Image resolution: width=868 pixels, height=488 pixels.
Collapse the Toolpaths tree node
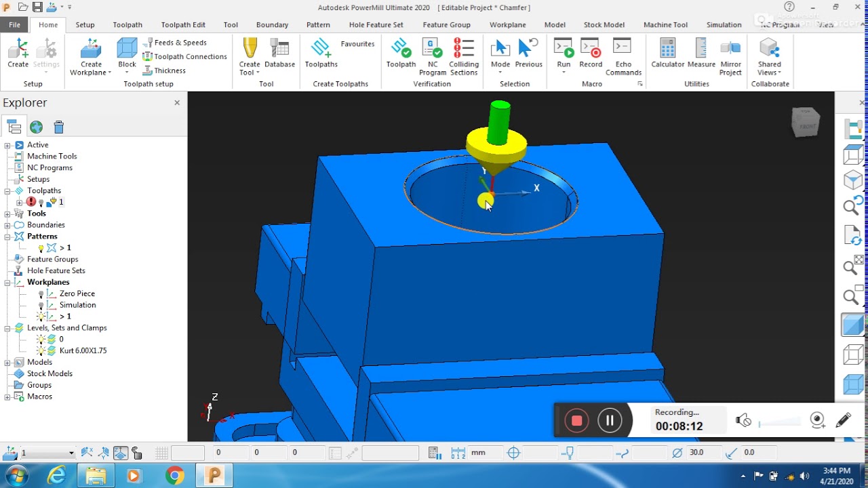[x=7, y=191]
